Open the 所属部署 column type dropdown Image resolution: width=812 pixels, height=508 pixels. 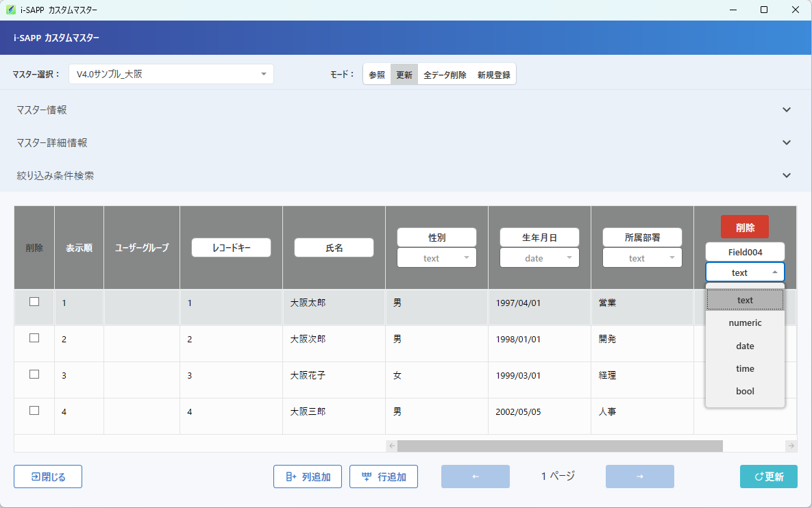(642, 258)
